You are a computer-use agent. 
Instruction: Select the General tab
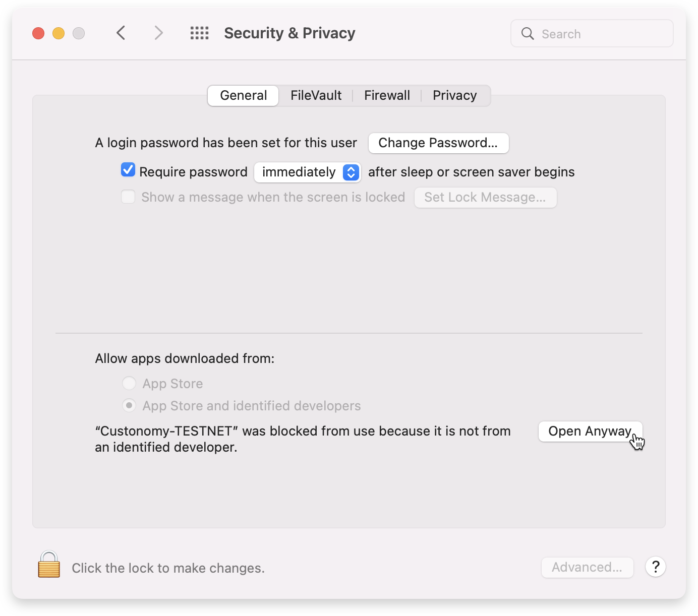(243, 95)
